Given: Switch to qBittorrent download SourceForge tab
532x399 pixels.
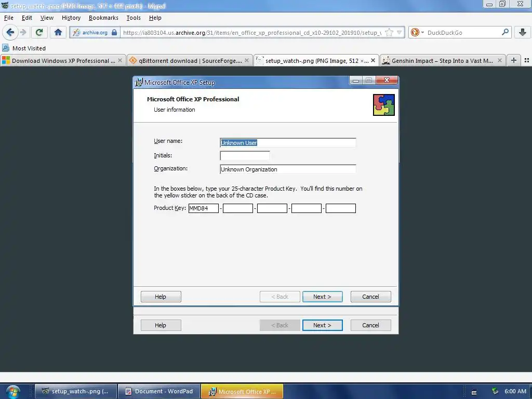Looking at the screenshot, I should pyautogui.click(x=190, y=60).
